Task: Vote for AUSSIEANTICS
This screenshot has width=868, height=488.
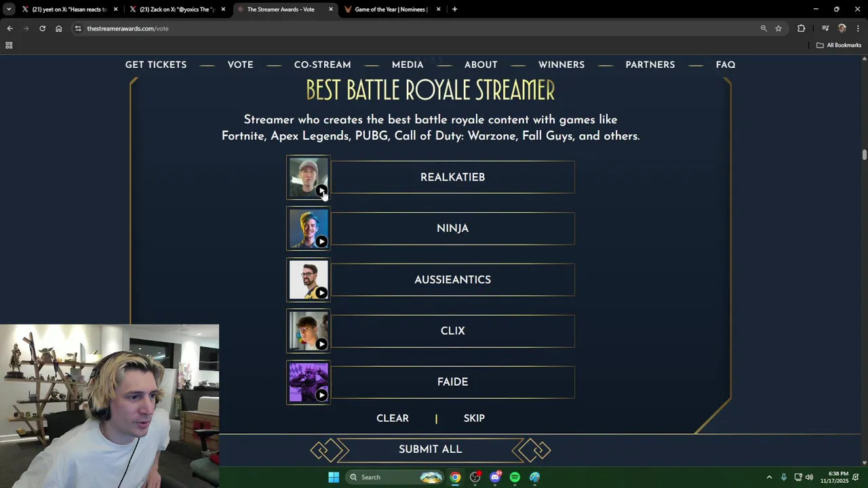Action: click(452, 279)
